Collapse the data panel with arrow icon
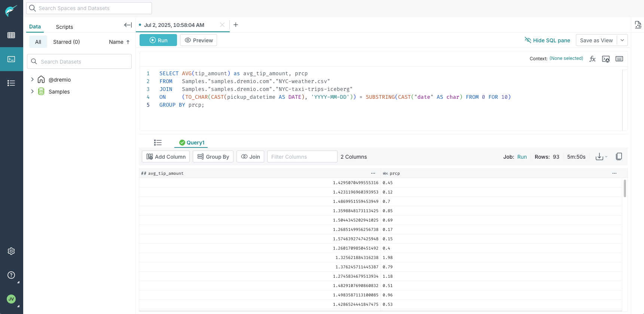This screenshot has height=314, width=644. (x=128, y=25)
